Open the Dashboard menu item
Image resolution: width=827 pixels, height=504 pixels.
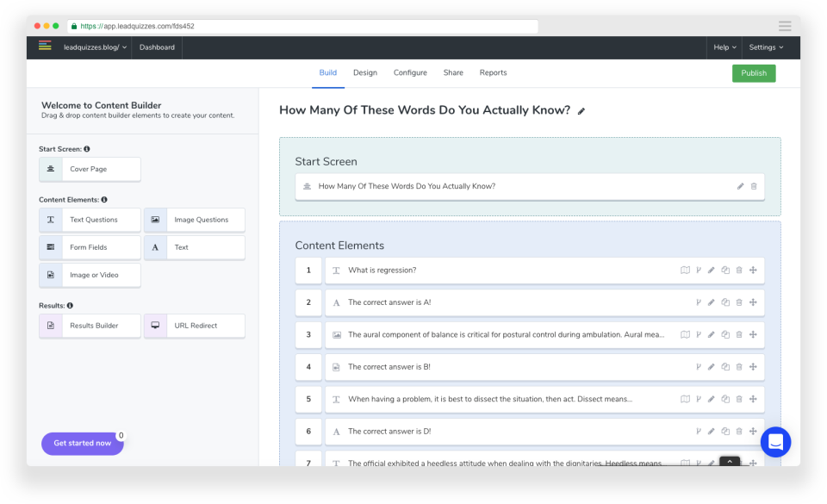156,47
